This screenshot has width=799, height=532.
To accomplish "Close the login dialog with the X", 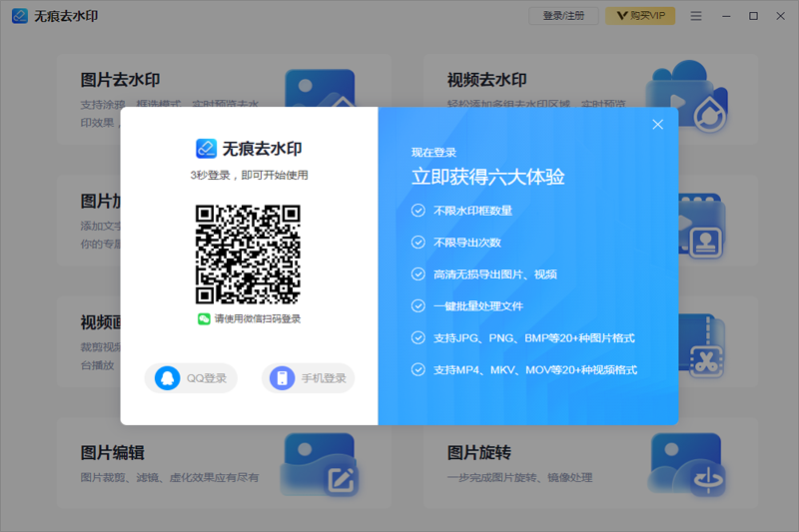I will point(657,125).
